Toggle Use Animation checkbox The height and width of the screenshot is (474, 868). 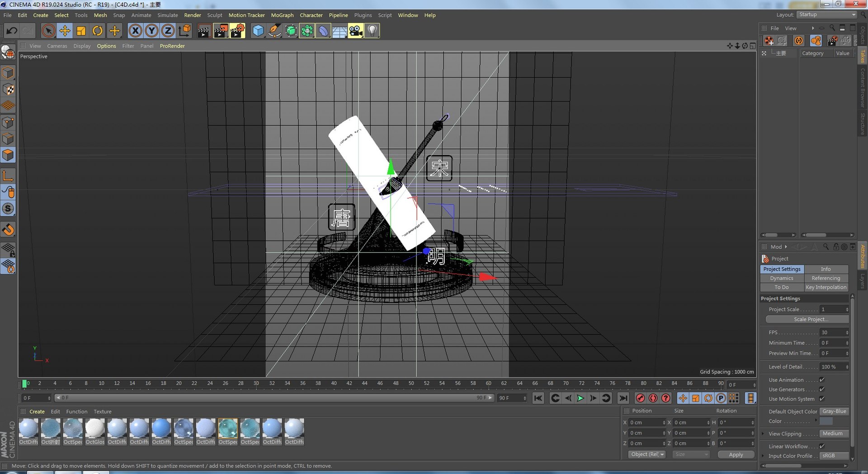coord(822,380)
